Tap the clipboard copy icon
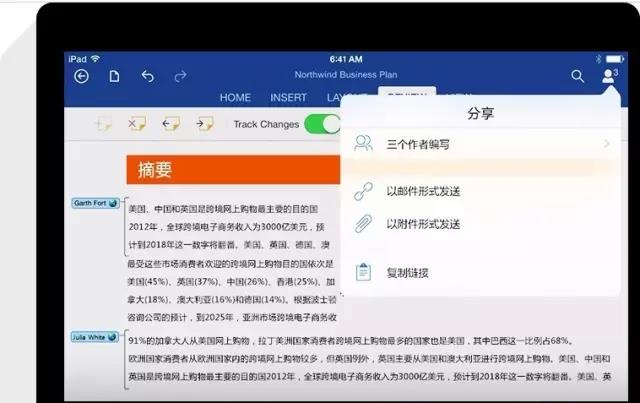 coord(363,272)
